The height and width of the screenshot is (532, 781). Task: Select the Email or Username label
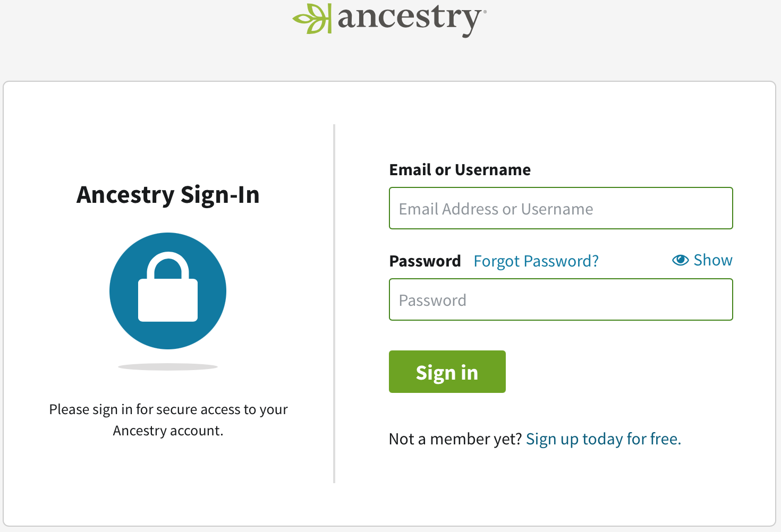(460, 169)
